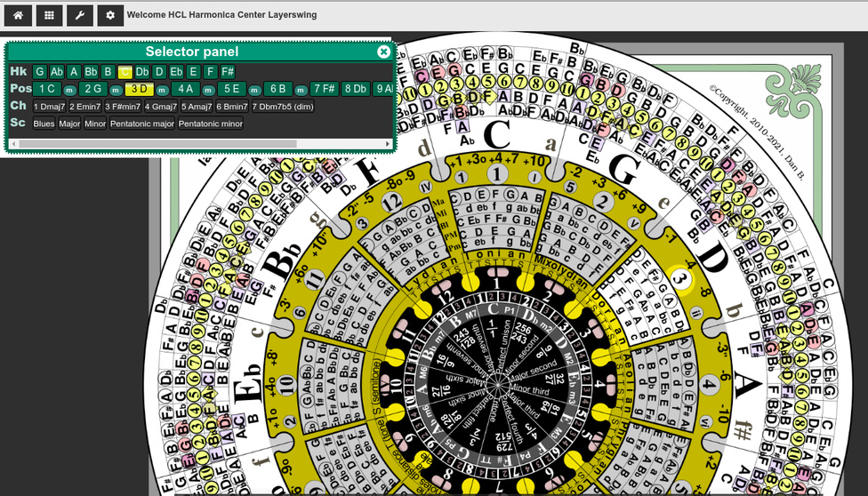Select harmonica key B in Hk row
The width and height of the screenshot is (868, 496).
click(108, 72)
